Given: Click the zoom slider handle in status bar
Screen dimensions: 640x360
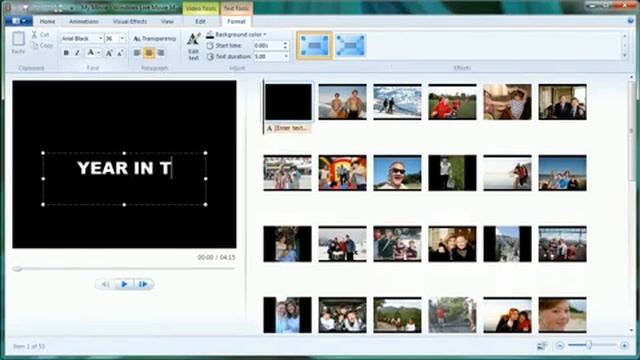Looking at the screenshot, I should 589,345.
